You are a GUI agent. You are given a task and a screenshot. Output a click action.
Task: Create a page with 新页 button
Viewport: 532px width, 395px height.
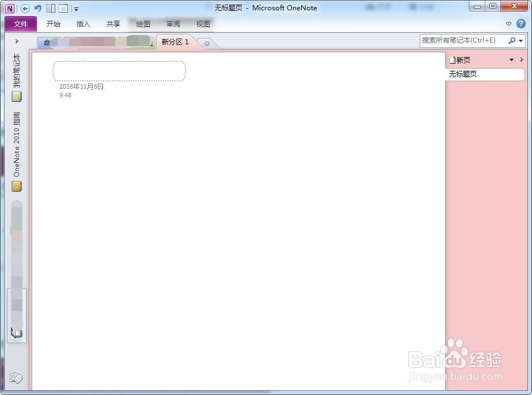tap(459, 60)
